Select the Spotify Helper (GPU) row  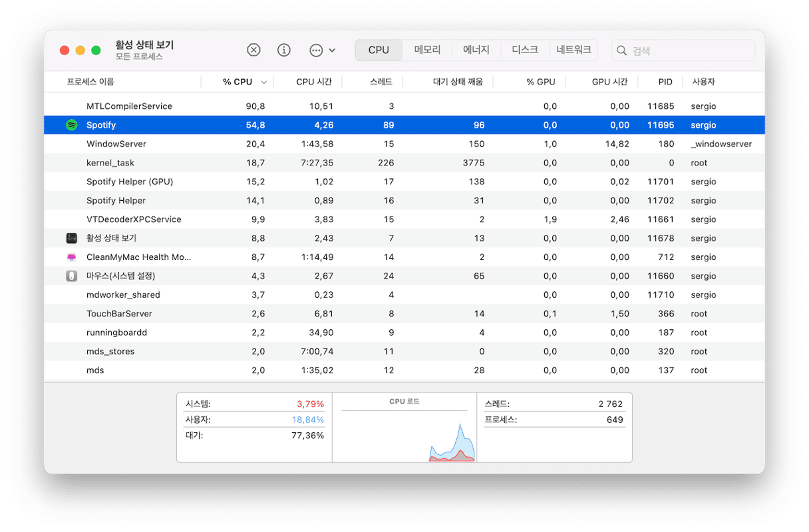404,182
